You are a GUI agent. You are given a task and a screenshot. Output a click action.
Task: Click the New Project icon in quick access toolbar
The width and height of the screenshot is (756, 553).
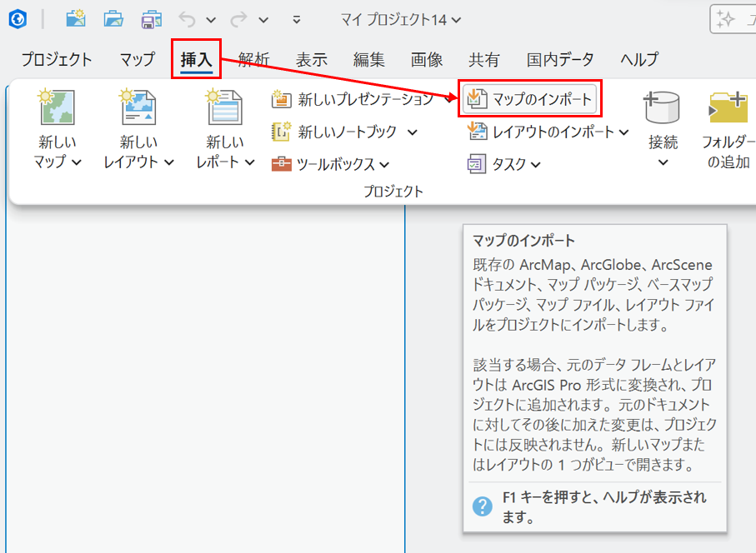(76, 19)
